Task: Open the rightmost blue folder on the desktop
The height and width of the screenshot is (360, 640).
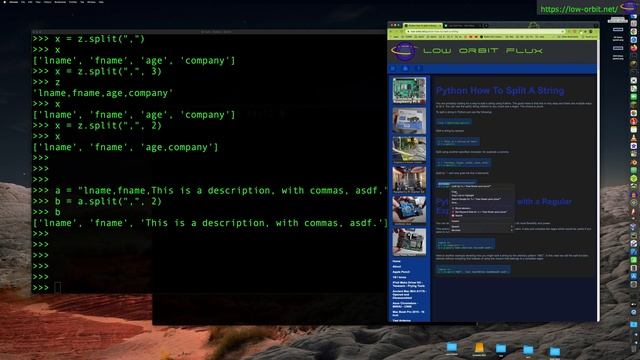Action: 555,351
